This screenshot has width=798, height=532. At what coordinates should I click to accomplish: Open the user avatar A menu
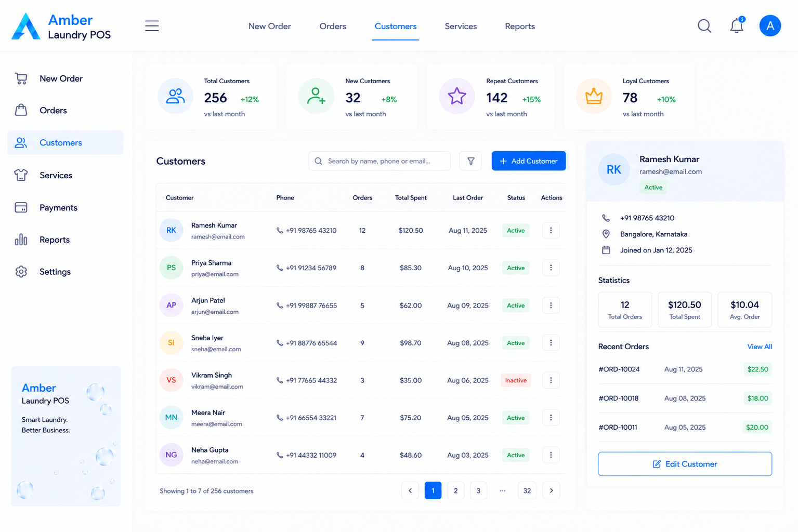pos(770,25)
